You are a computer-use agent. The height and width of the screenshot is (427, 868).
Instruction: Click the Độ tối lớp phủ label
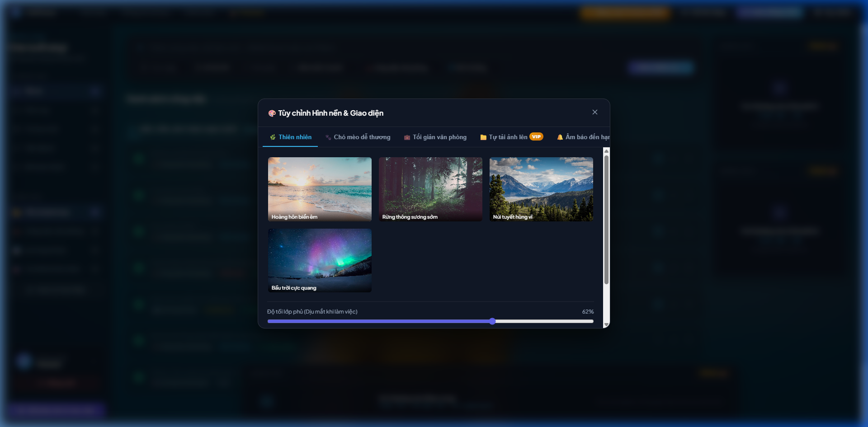click(x=312, y=312)
